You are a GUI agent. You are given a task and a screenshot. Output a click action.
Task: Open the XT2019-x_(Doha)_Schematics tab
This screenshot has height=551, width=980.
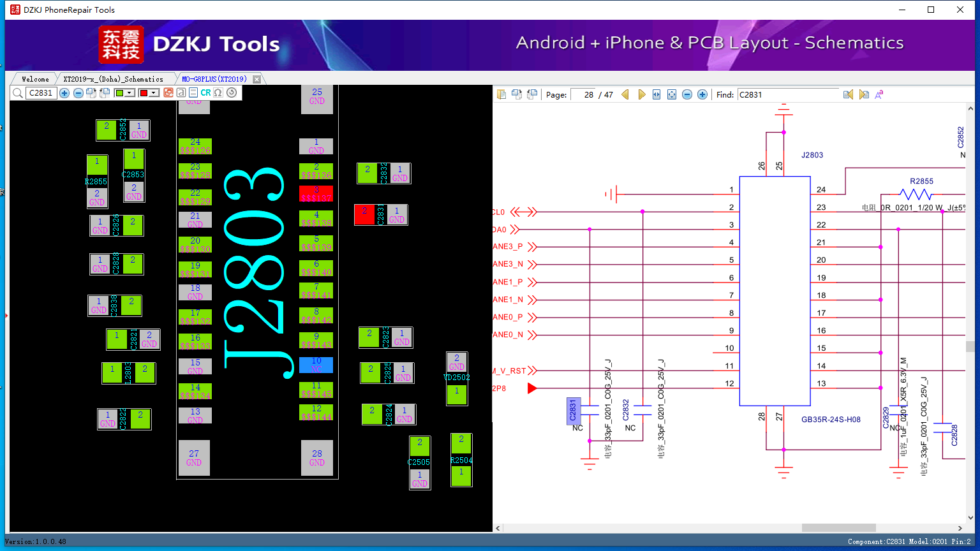[113, 79]
